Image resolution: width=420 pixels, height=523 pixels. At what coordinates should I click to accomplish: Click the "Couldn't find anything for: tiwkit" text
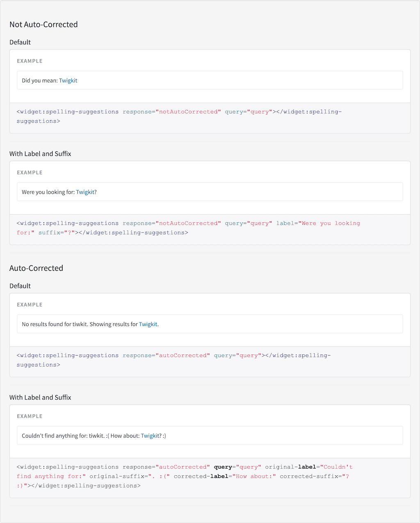click(63, 436)
